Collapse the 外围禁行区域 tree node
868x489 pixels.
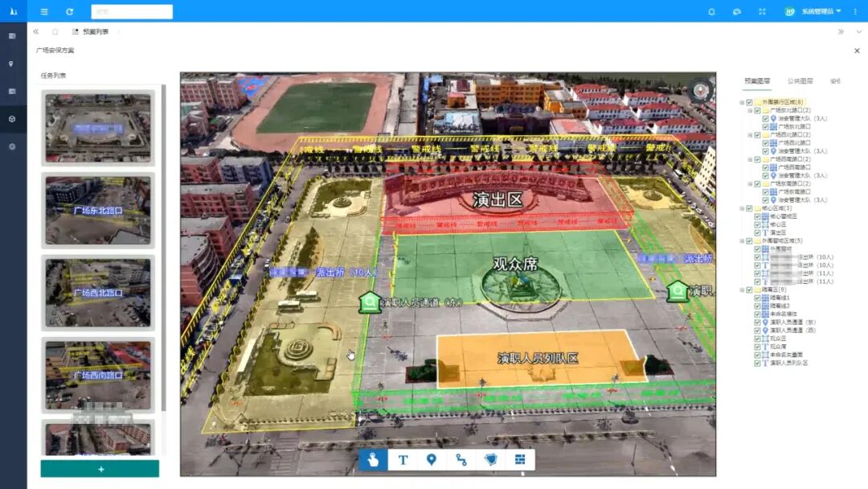742,102
